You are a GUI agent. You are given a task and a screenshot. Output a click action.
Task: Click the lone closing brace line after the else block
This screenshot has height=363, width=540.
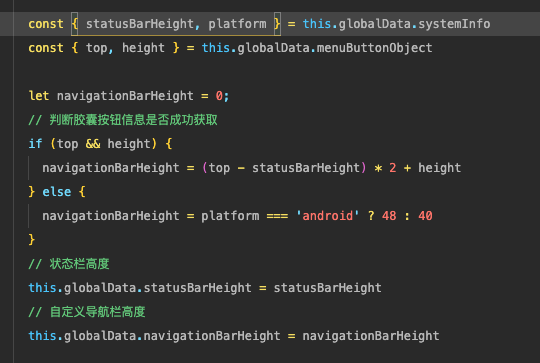(x=32, y=240)
